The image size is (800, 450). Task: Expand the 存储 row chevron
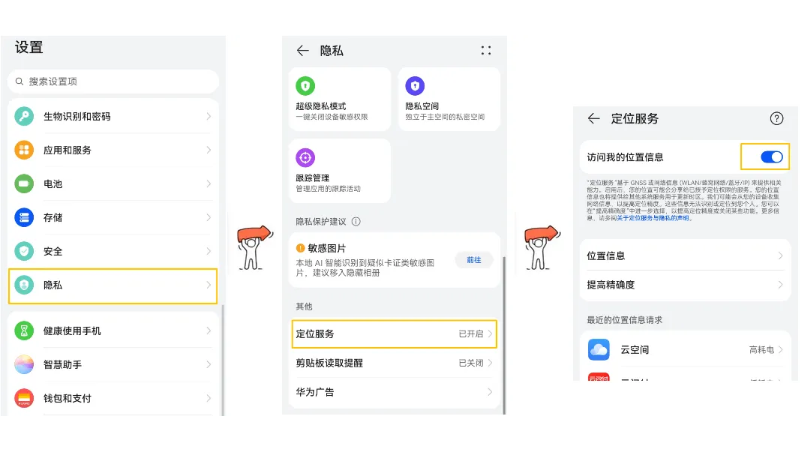point(209,217)
